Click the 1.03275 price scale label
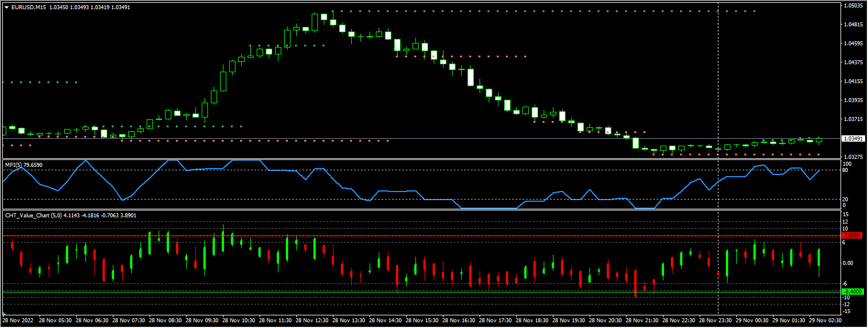Image resolution: width=868 pixels, height=328 pixels. [x=853, y=157]
